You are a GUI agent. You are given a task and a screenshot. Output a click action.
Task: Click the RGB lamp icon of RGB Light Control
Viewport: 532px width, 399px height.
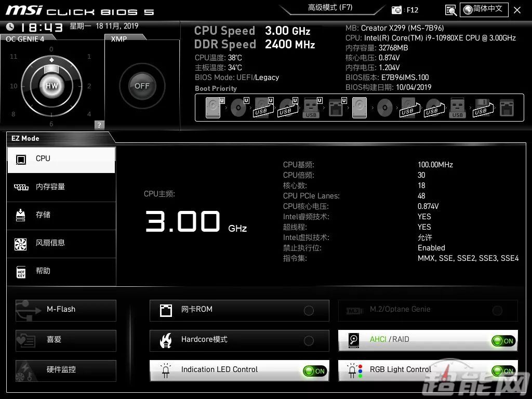tap(355, 370)
